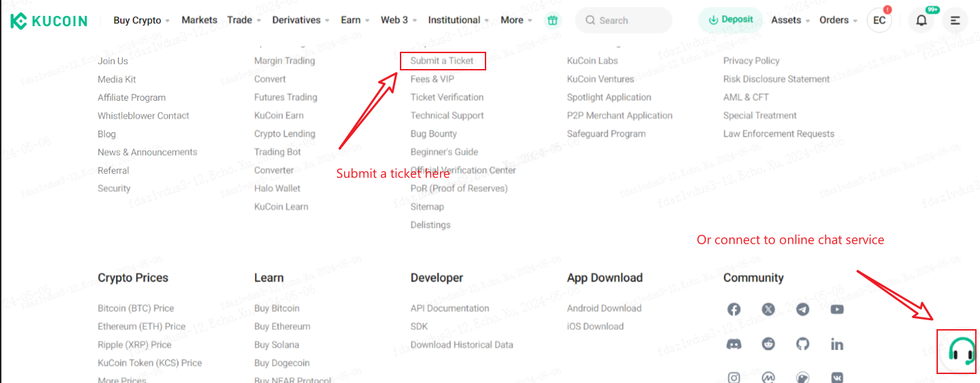Screen dimensions: 980x383
Task: Open the X (Twitter) community icon
Action: (769, 309)
